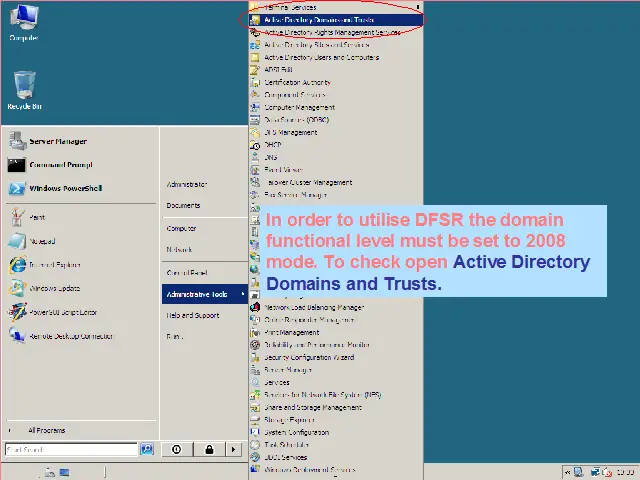The width and height of the screenshot is (640, 480).
Task: Click the taskbar clock
Action: [x=625, y=472]
